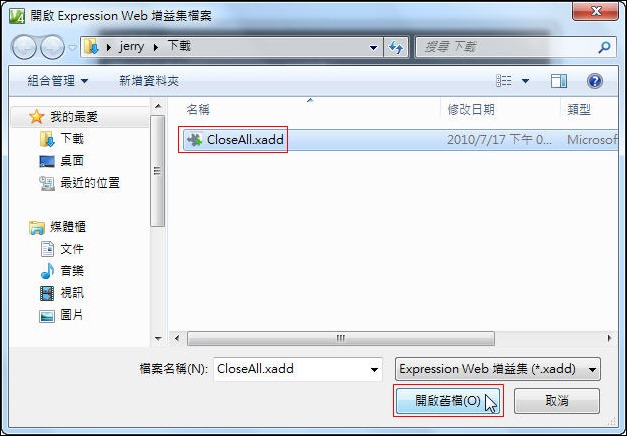Click the 開啟舊檔(O) button
The height and width of the screenshot is (436, 627).
tap(448, 400)
